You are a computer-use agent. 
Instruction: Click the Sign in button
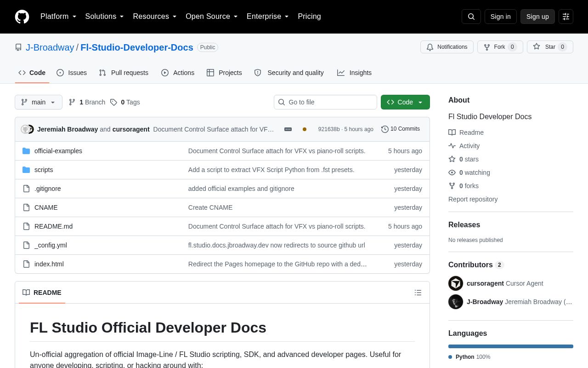point(501,17)
